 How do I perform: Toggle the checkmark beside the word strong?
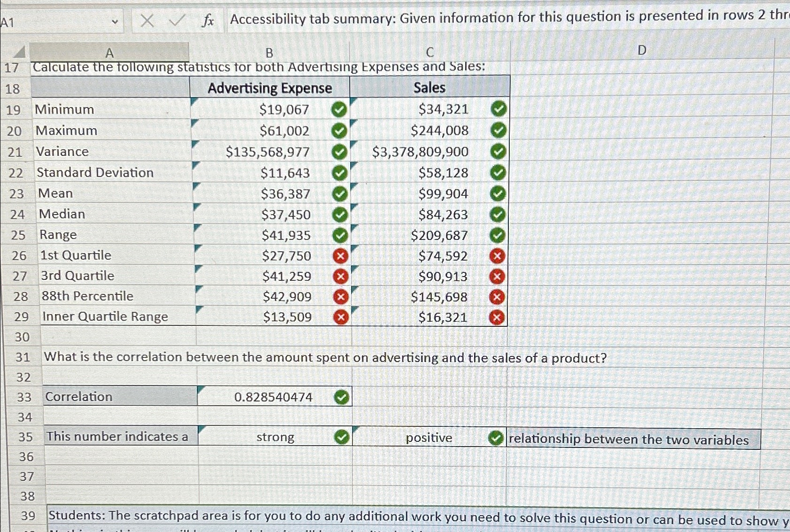pos(342,437)
